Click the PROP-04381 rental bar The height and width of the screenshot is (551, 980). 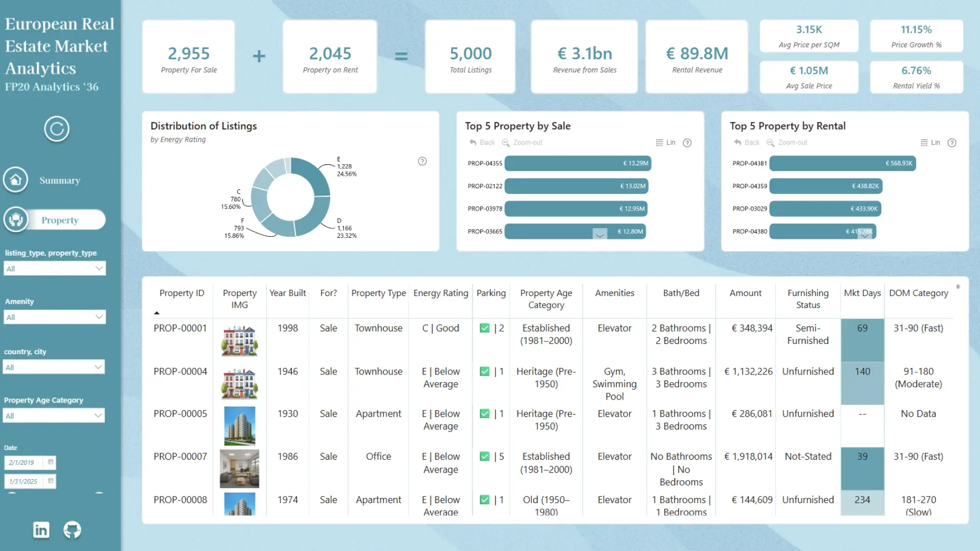tap(842, 163)
